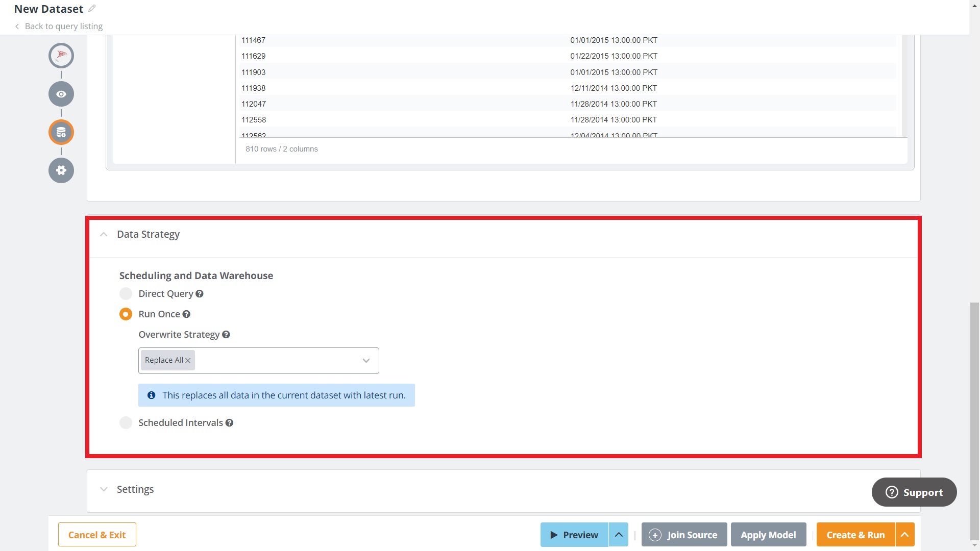Screen dimensions: 980x551
Task: Select the Run Once radio option
Action: (126, 314)
